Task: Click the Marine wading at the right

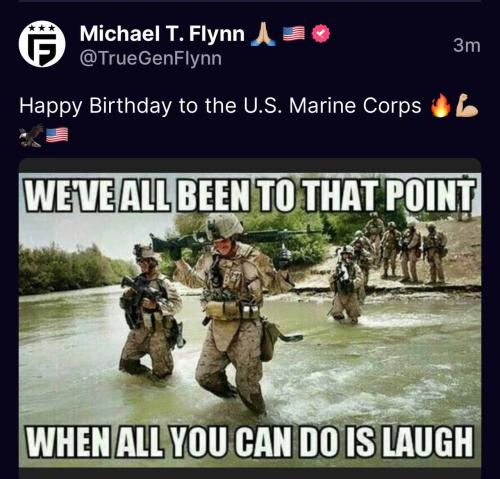Action: [x=347, y=285]
